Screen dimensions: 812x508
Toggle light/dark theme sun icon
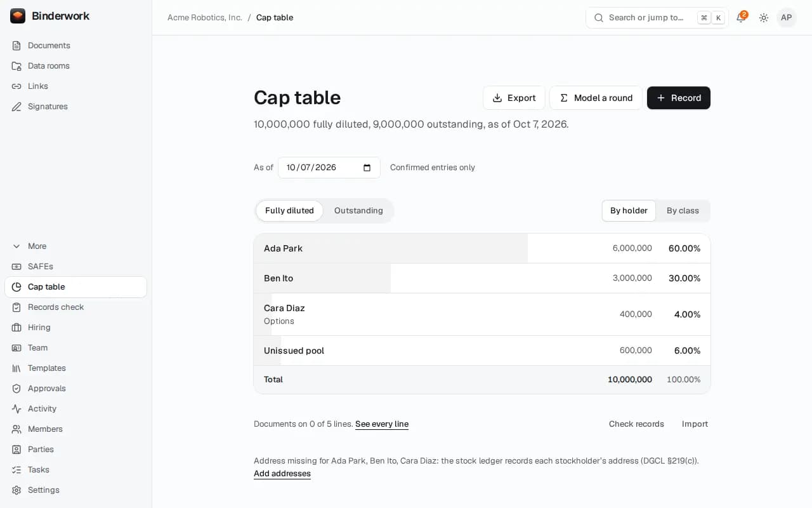(x=764, y=18)
